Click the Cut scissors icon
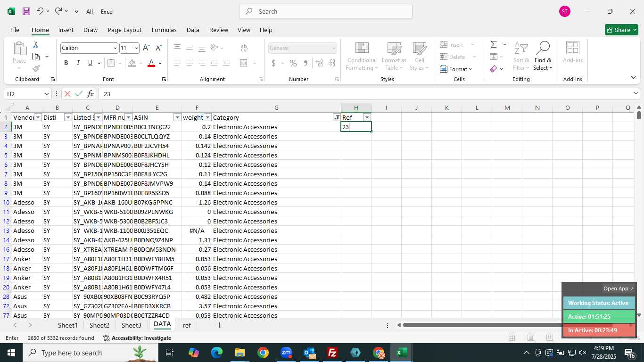Image resolution: width=644 pixels, height=362 pixels. 35,45
